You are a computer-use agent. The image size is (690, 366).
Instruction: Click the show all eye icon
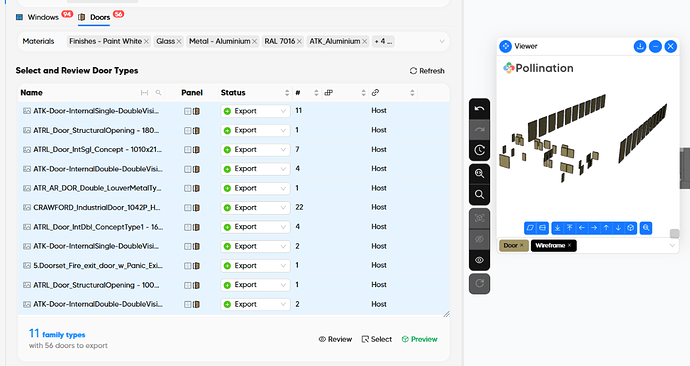pyautogui.click(x=479, y=260)
